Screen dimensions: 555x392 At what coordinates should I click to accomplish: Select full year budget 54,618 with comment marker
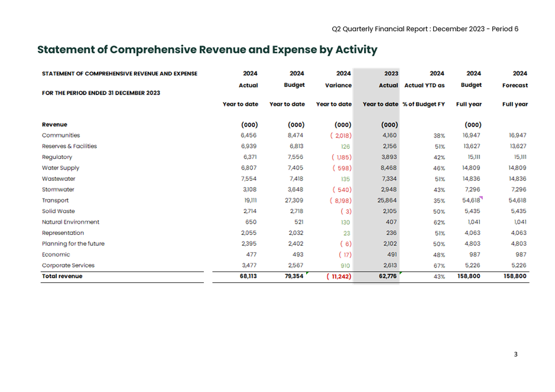pyautogui.click(x=471, y=200)
